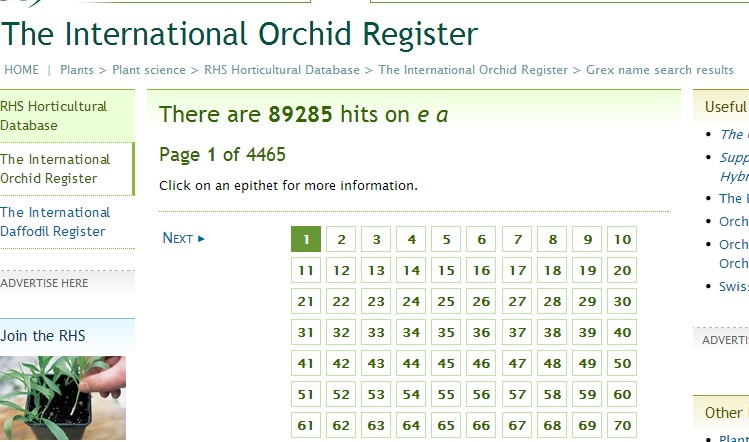Jump to results page 37
The height and width of the screenshot is (442, 749).
(517, 332)
